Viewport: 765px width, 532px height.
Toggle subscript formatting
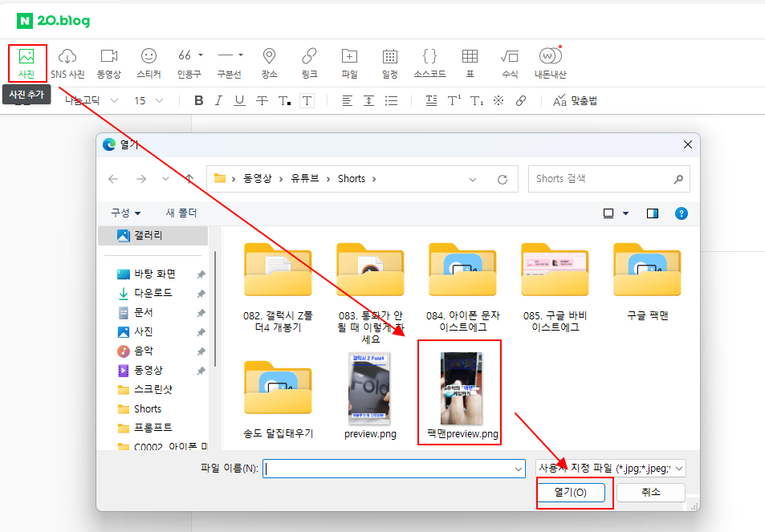[x=477, y=101]
